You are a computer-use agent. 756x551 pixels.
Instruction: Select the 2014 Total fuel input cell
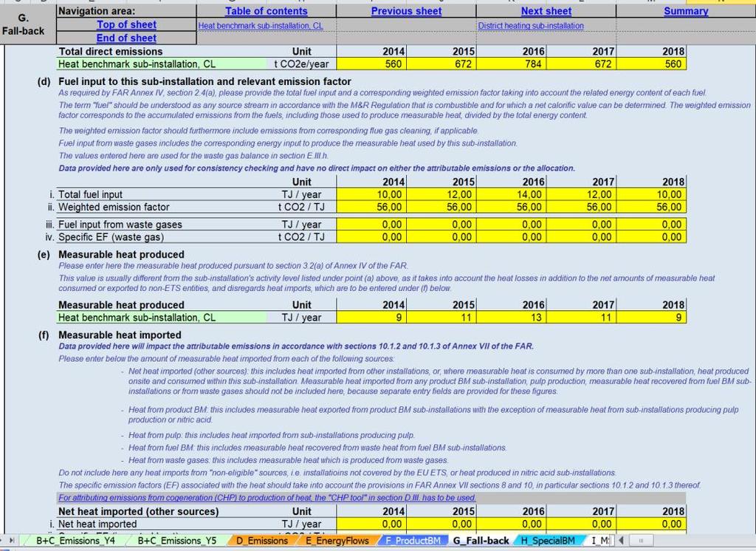371,194
